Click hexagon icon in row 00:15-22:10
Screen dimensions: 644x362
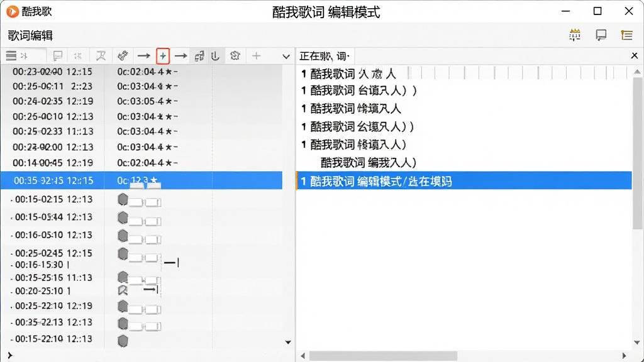coord(123,341)
